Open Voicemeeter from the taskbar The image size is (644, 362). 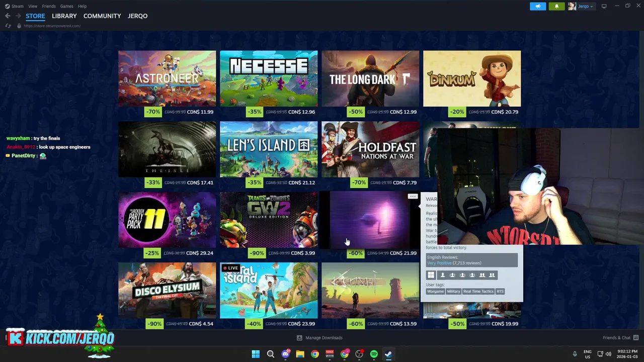(x=330, y=354)
